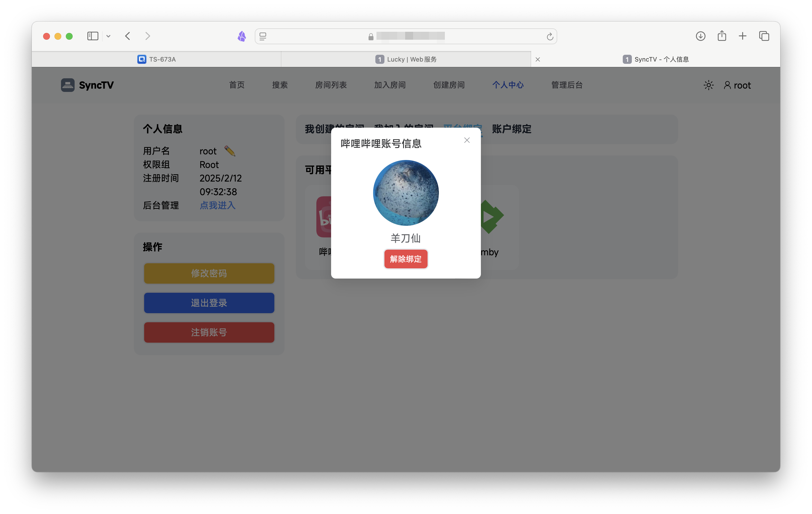The image size is (812, 514).
Task: Close the 哔哩哔哩账号信息 dialog
Action: pyautogui.click(x=467, y=140)
